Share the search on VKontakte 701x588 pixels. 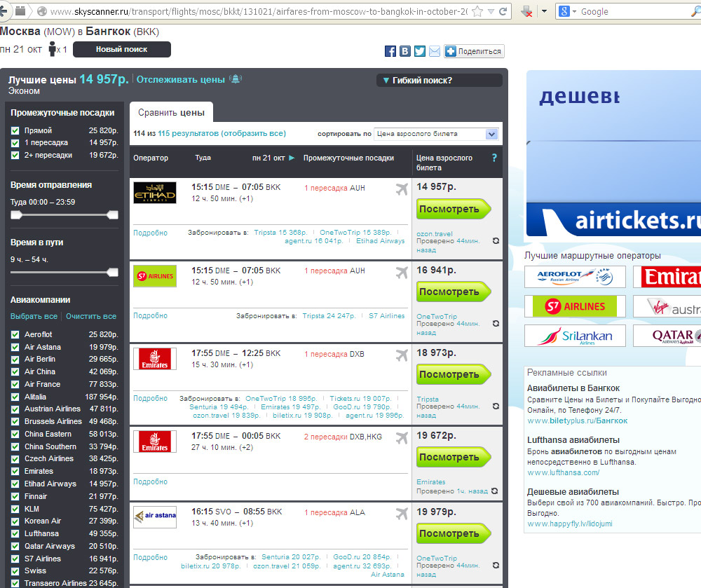point(405,51)
